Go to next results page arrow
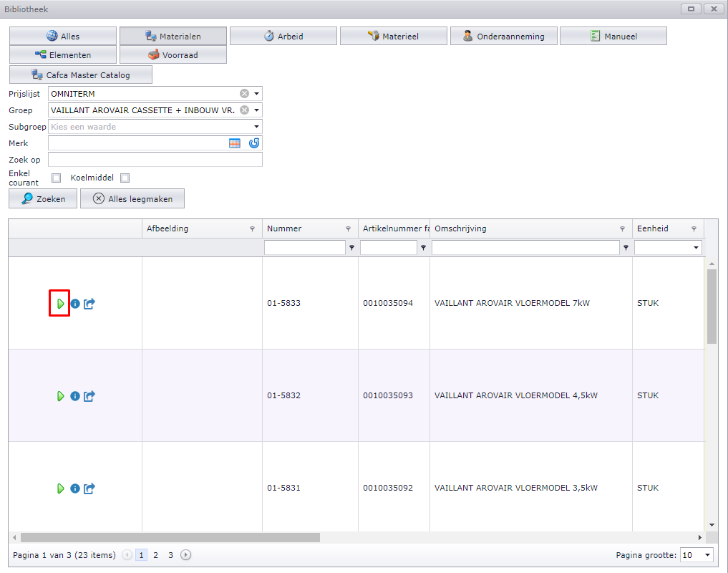This screenshot has width=728, height=573. point(185,555)
